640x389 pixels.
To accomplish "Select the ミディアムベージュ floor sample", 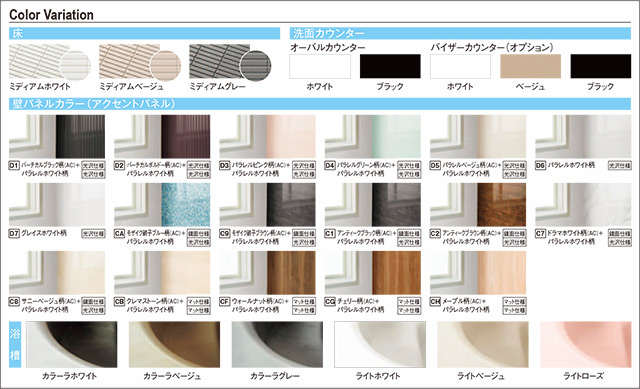I will pyautogui.click(x=140, y=62).
